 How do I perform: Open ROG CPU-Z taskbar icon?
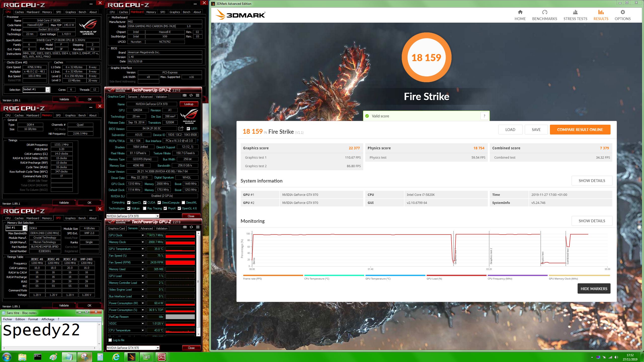[x=162, y=357]
